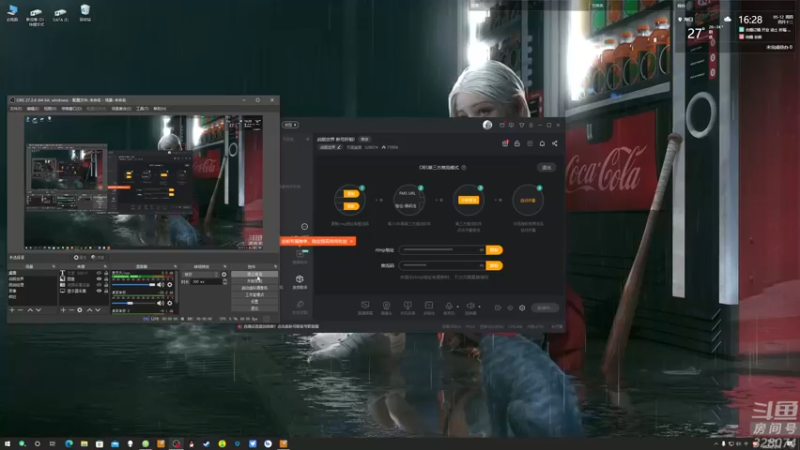Click the screen capture icon in Douyu bottom toolbar
The height and width of the screenshot is (450, 800).
365,306
